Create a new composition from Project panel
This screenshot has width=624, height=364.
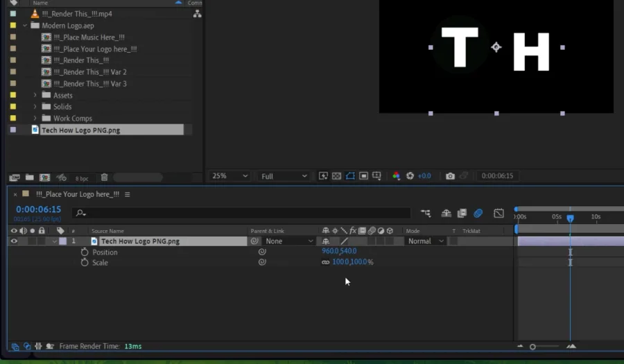[44, 177]
